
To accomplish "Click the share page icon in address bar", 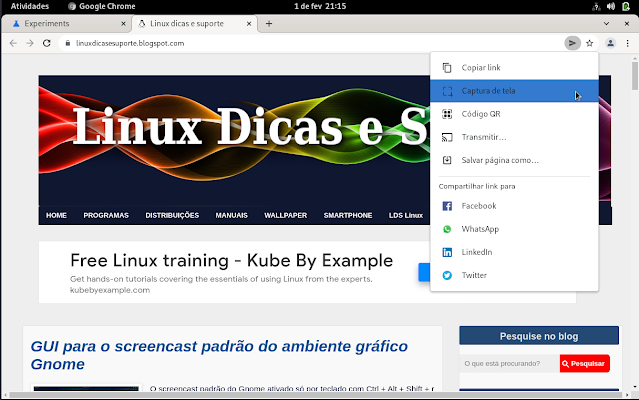I will (572, 43).
